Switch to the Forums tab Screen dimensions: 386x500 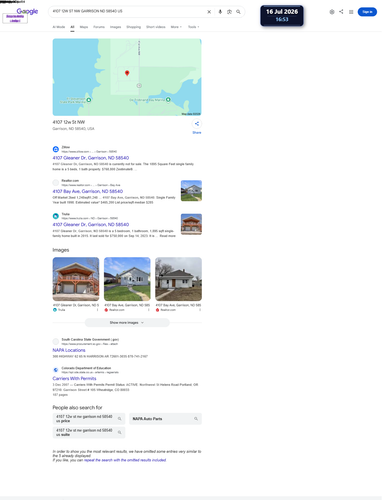[x=99, y=27]
